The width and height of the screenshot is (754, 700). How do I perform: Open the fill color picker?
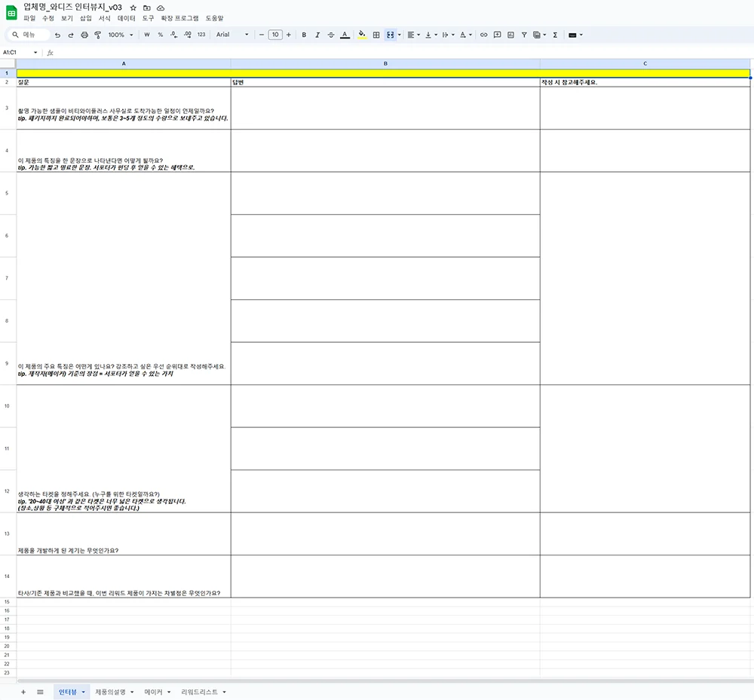(x=362, y=35)
